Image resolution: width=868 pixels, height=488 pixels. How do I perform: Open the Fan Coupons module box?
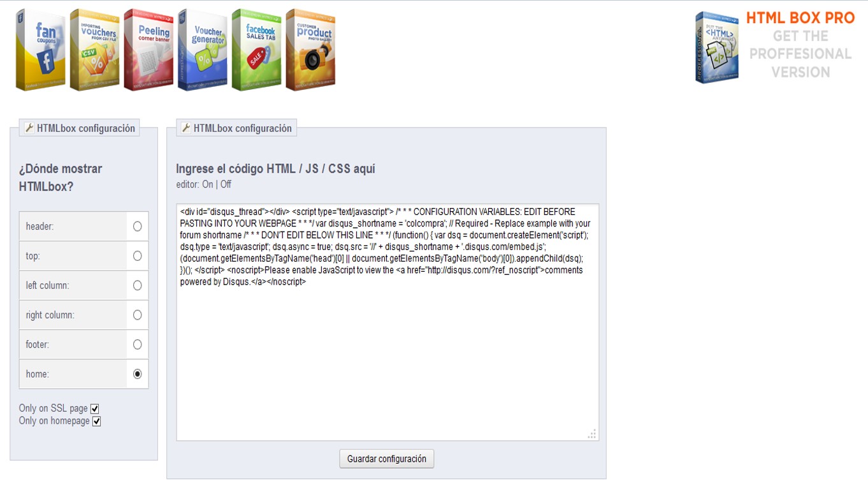pos(40,50)
